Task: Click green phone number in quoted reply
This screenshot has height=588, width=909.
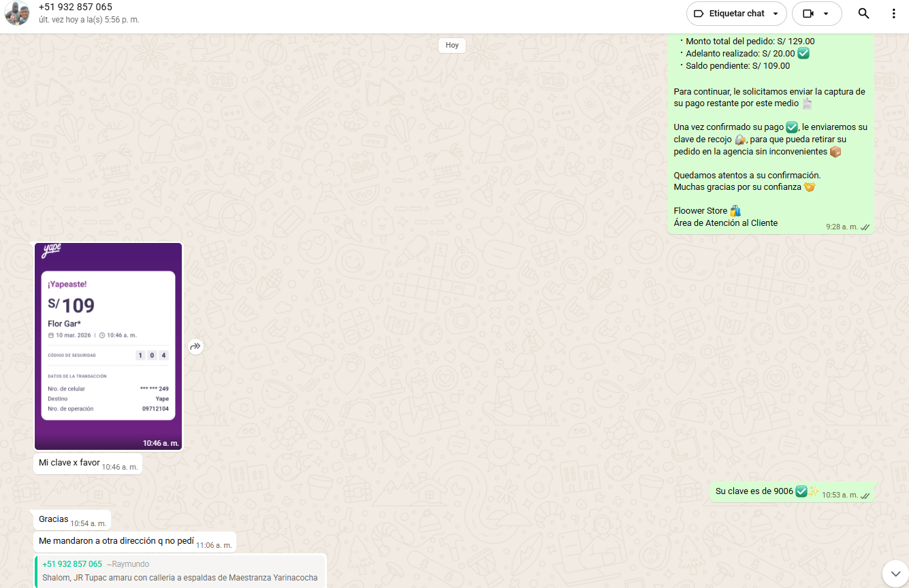Action: click(x=72, y=564)
